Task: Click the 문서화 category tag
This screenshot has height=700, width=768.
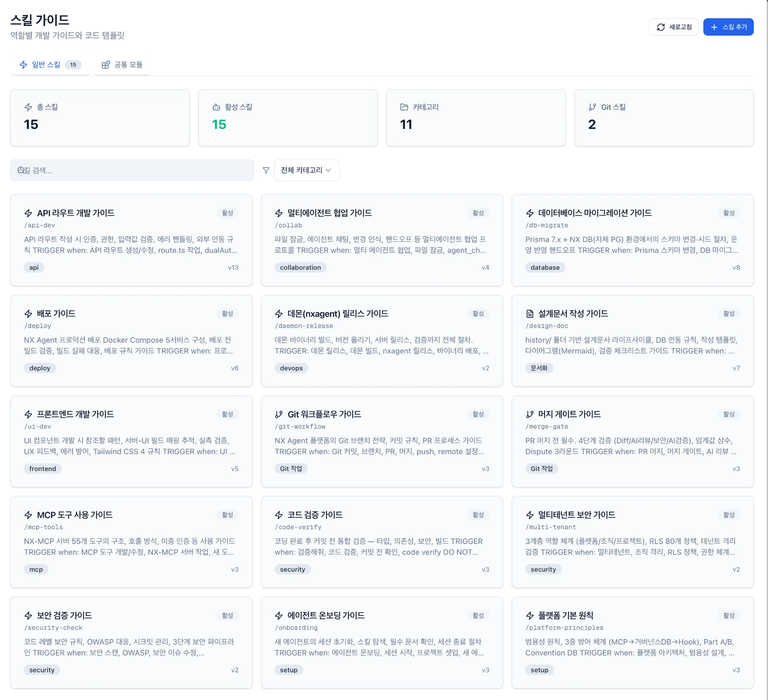Action: [539, 368]
